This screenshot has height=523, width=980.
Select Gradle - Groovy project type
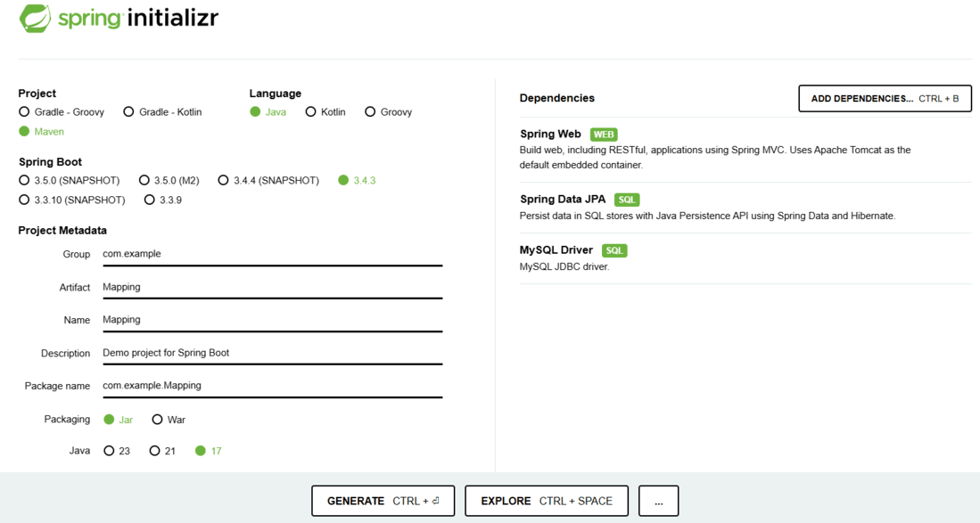(62, 111)
